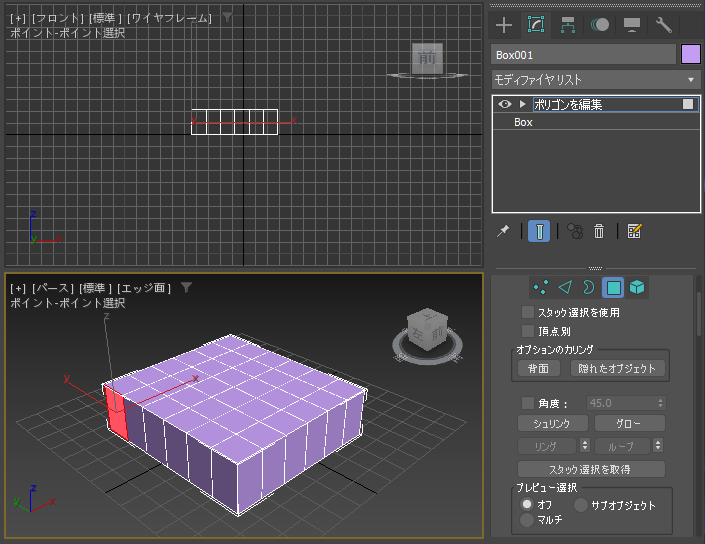This screenshot has height=544, width=705.
Task: Click the ループ spinner arrows
Action: [x=658, y=446]
